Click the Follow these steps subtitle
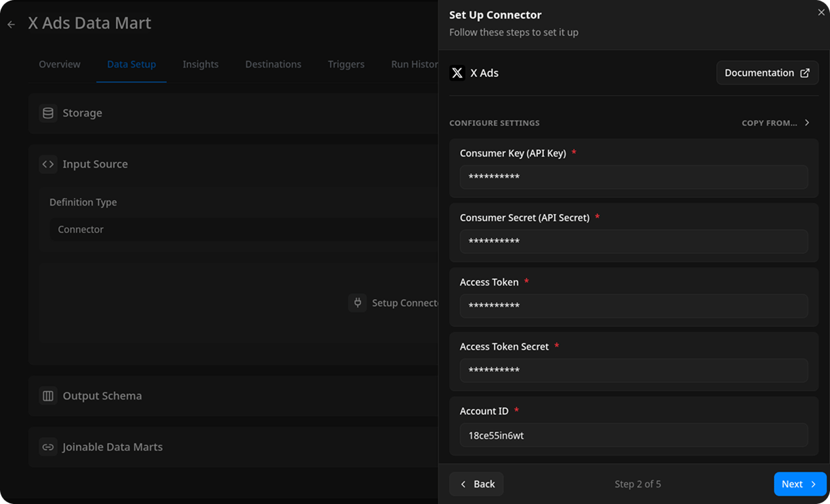This screenshot has width=830, height=504. 514,32
